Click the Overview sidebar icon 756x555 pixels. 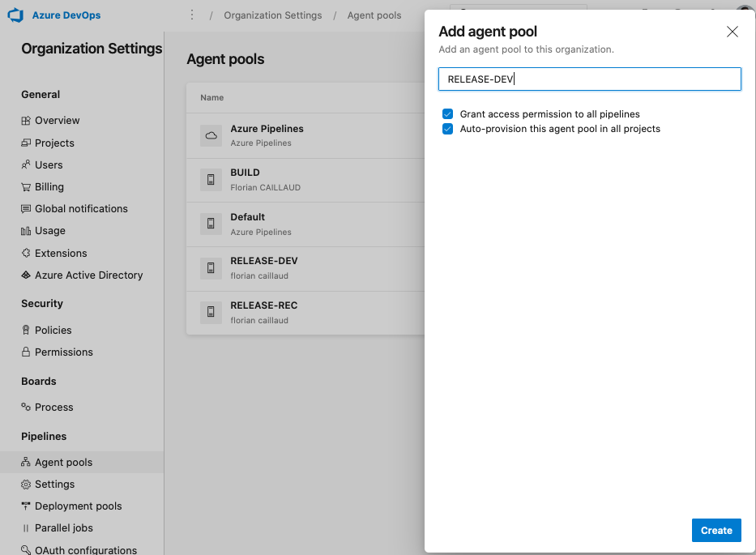click(26, 121)
